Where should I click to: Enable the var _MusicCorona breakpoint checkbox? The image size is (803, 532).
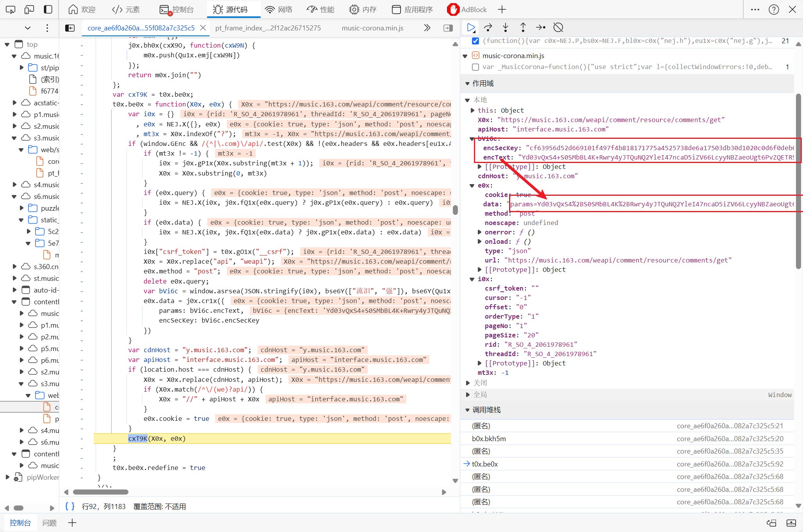click(475, 67)
